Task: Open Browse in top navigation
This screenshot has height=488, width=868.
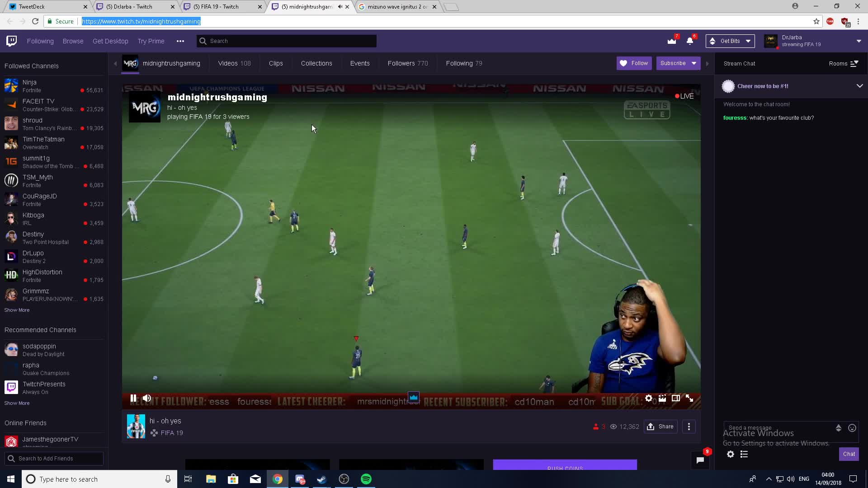Action: [73, 41]
